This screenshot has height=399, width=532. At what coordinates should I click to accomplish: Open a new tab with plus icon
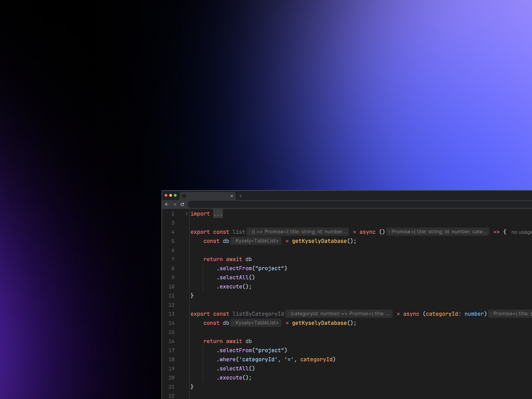241,196
